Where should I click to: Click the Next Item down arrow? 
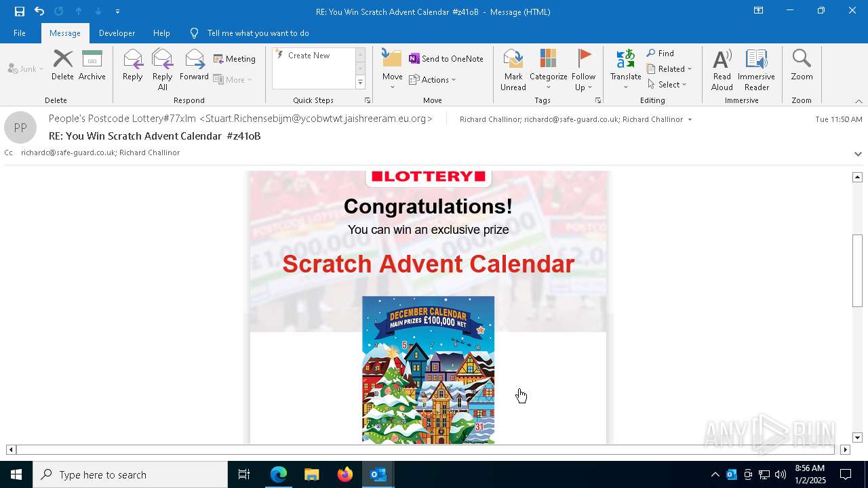[98, 11]
